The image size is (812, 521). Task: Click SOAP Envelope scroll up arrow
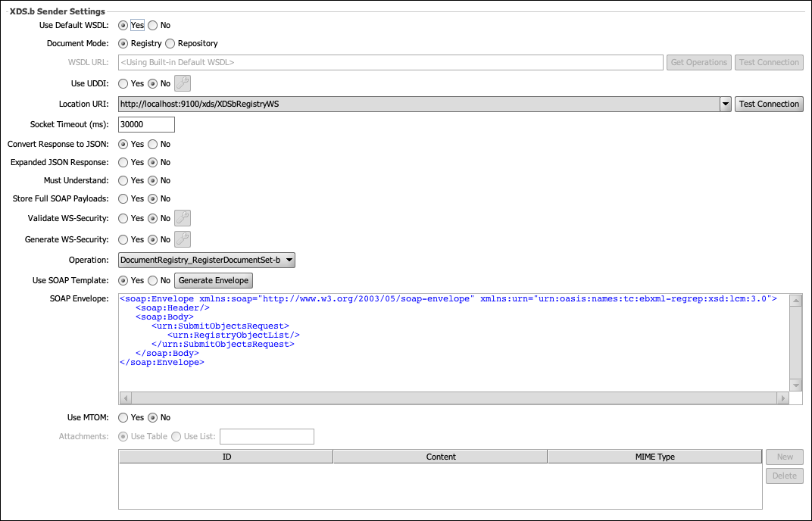pos(796,301)
